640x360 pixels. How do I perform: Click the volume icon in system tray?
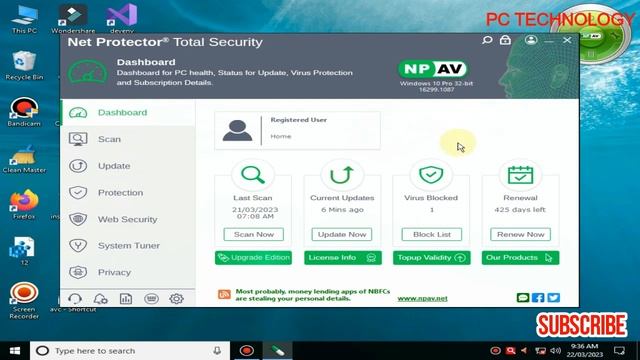click(x=555, y=351)
